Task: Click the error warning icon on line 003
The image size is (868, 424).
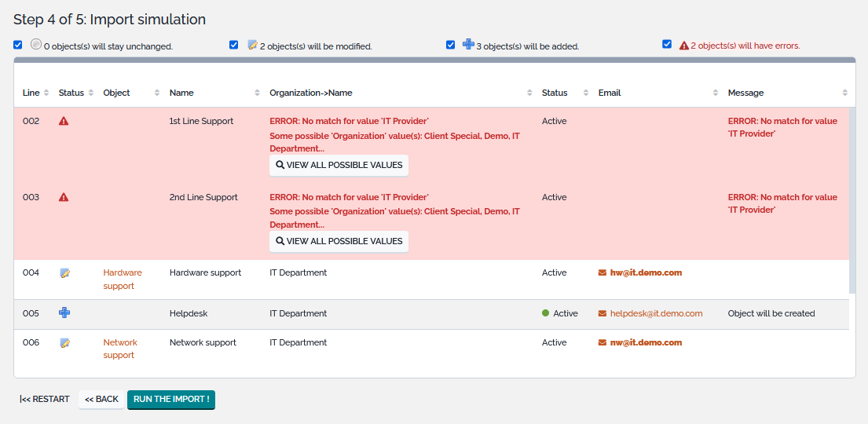Action: [x=64, y=198]
